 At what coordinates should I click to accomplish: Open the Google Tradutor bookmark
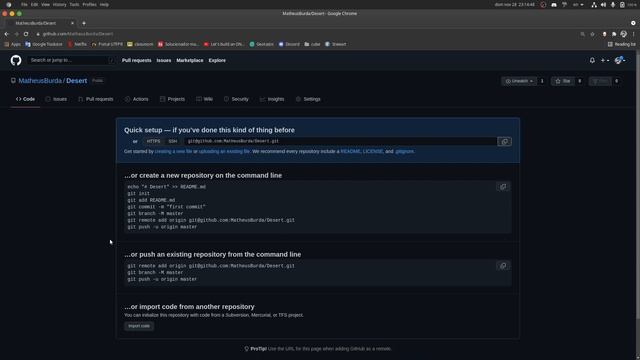coord(44,44)
